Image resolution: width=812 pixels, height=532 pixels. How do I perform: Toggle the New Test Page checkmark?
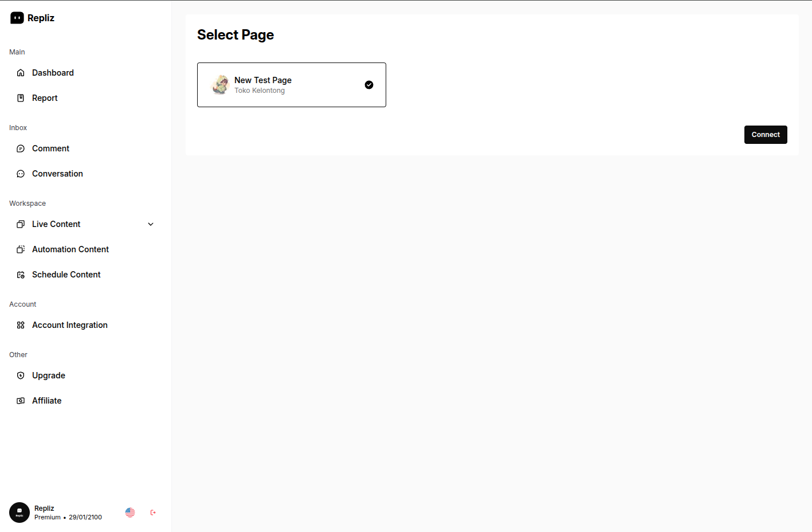coord(369,85)
